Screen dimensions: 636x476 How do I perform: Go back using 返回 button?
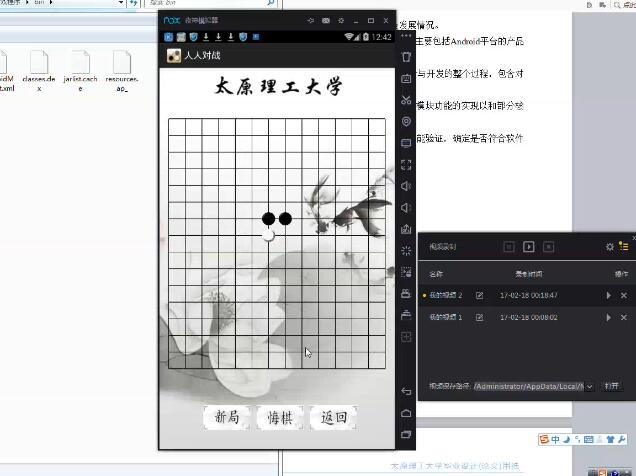tap(333, 417)
